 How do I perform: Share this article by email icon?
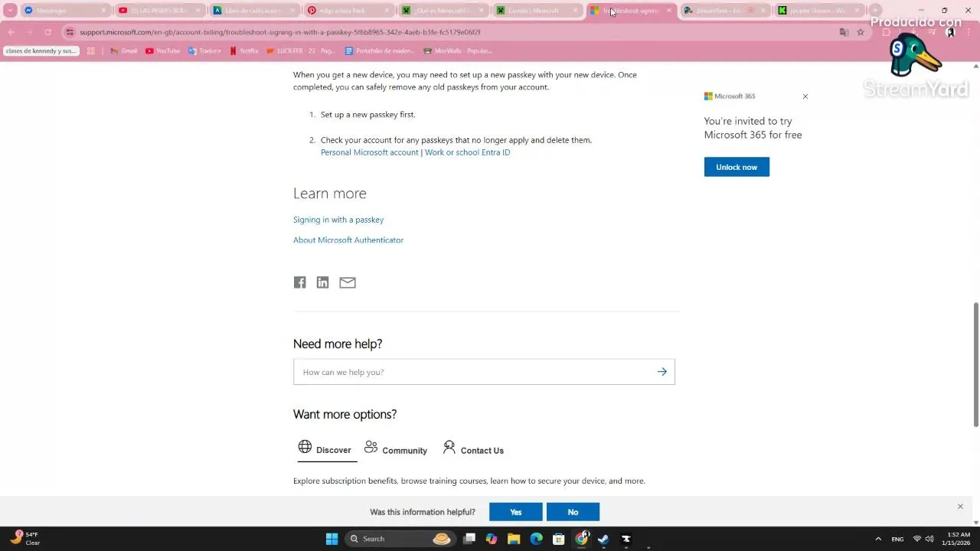348,282
